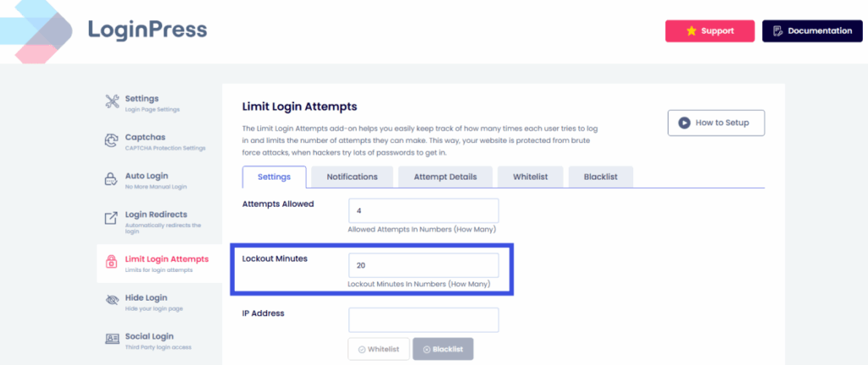Screen dimensions: 868x365
Task: Click the Login Redirects arrow icon
Action: [x=112, y=218]
